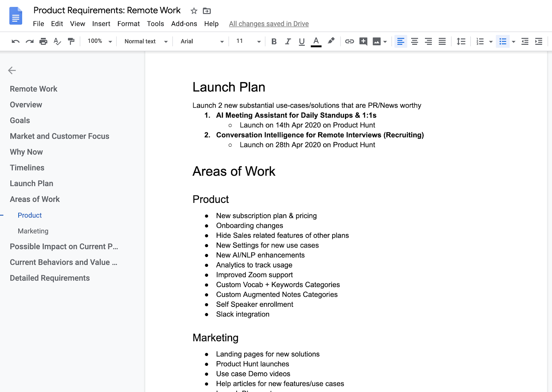
Task: Expand bulleted list style arrow
Action: point(513,42)
